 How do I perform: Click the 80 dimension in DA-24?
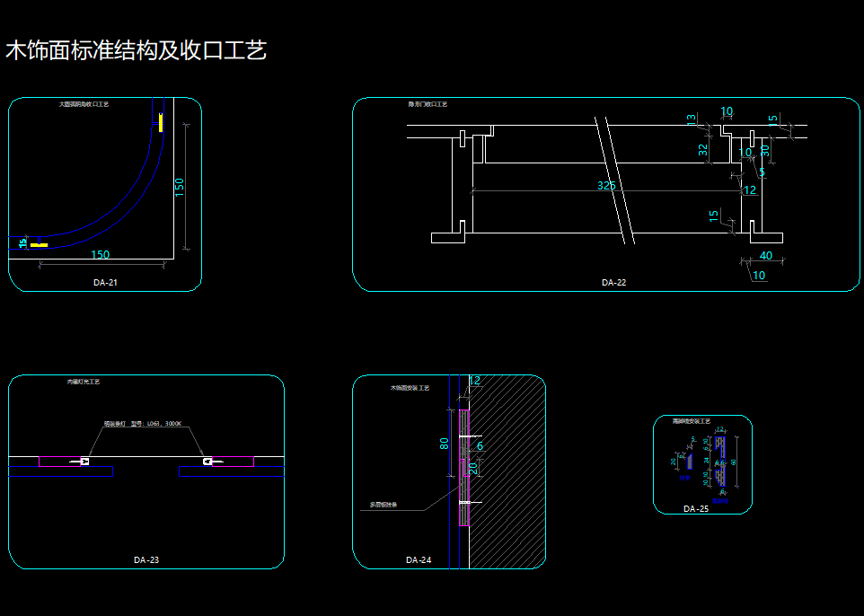(x=444, y=444)
